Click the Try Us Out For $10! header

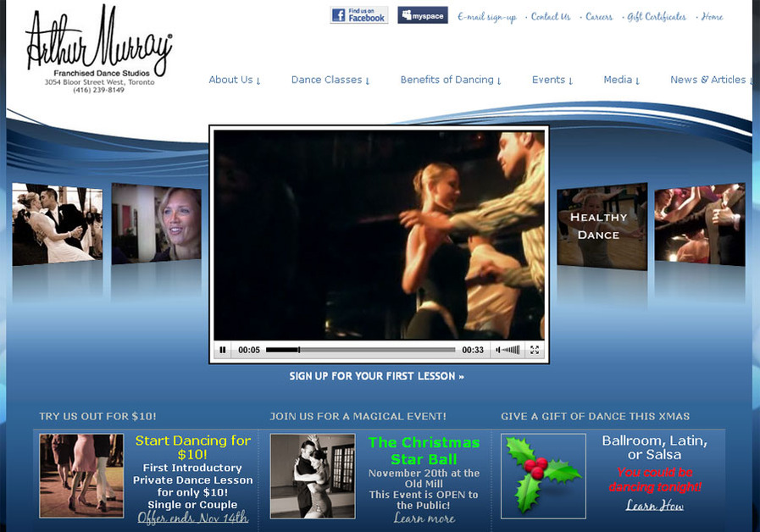click(97, 416)
